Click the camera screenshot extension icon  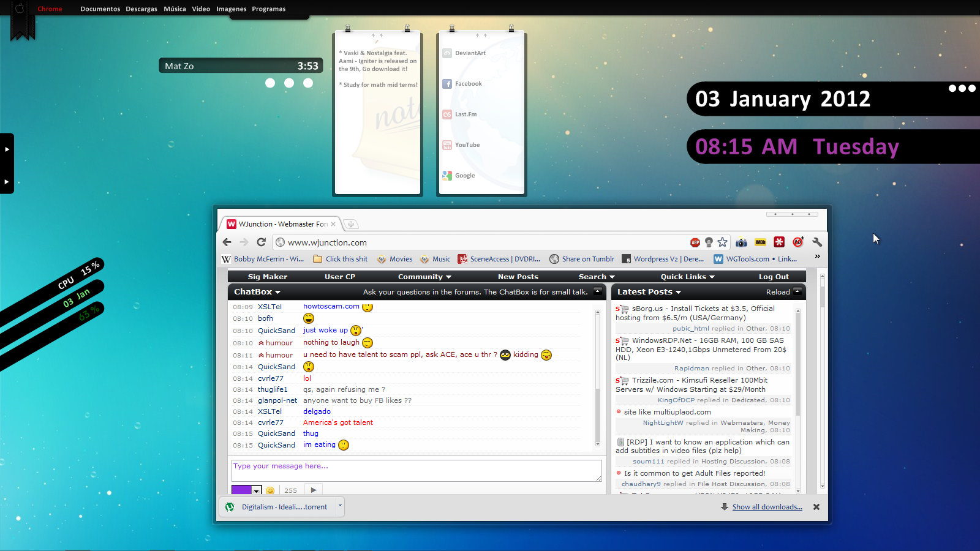click(741, 242)
